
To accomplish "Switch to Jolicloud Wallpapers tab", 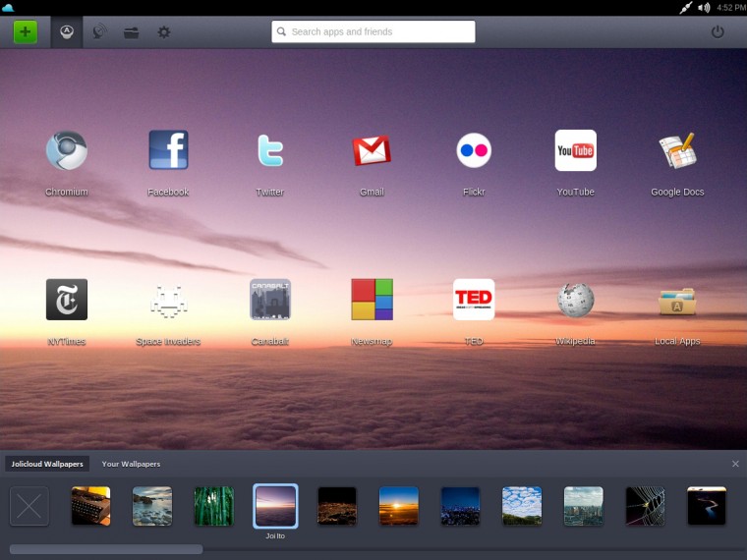I will point(47,464).
